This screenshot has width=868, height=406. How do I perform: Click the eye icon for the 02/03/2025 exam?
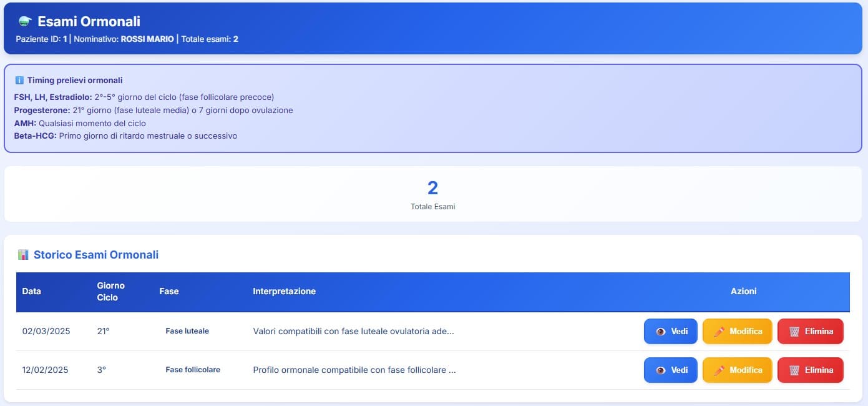coord(660,332)
